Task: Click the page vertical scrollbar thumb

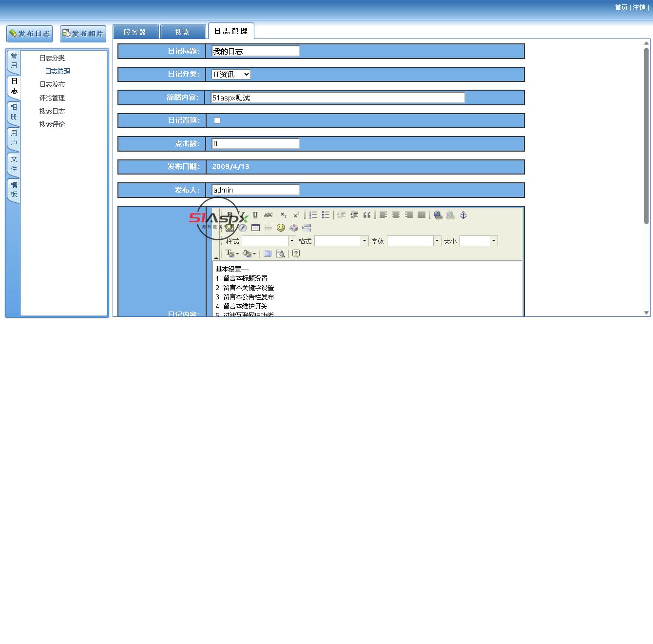Action: (646, 136)
